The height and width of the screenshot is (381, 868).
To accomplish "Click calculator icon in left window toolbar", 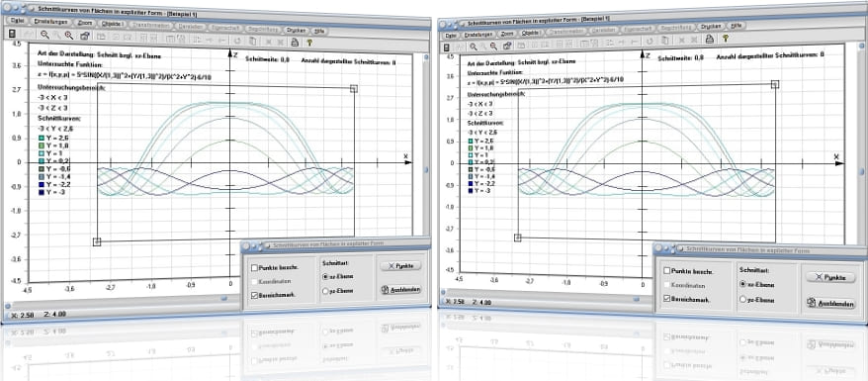I will [x=12, y=35].
